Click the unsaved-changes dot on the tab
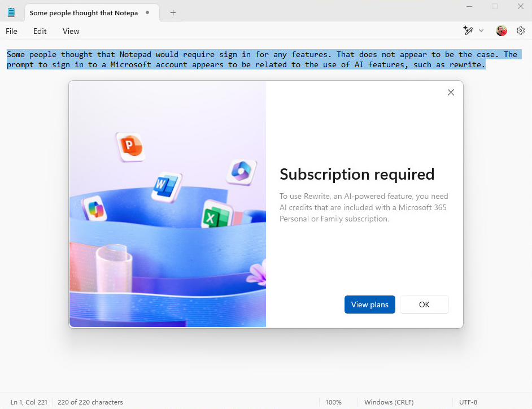Image resolution: width=532 pixels, height=409 pixels. [x=147, y=12]
